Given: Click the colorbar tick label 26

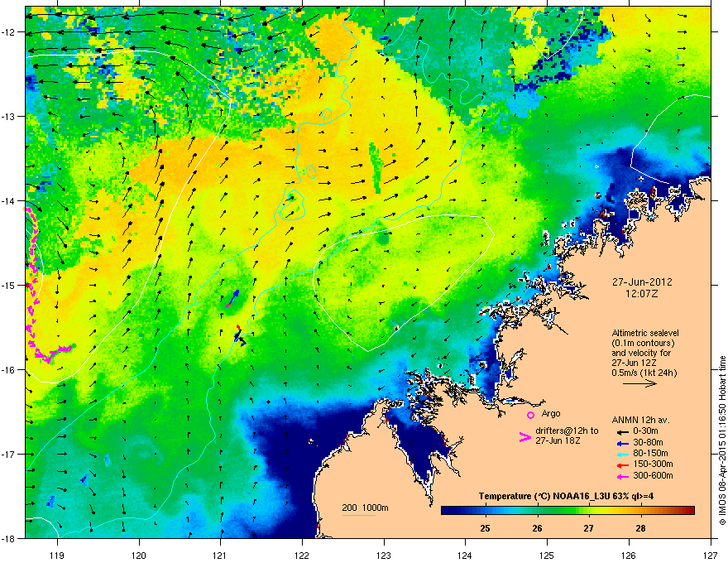Looking at the screenshot, I should [537, 528].
